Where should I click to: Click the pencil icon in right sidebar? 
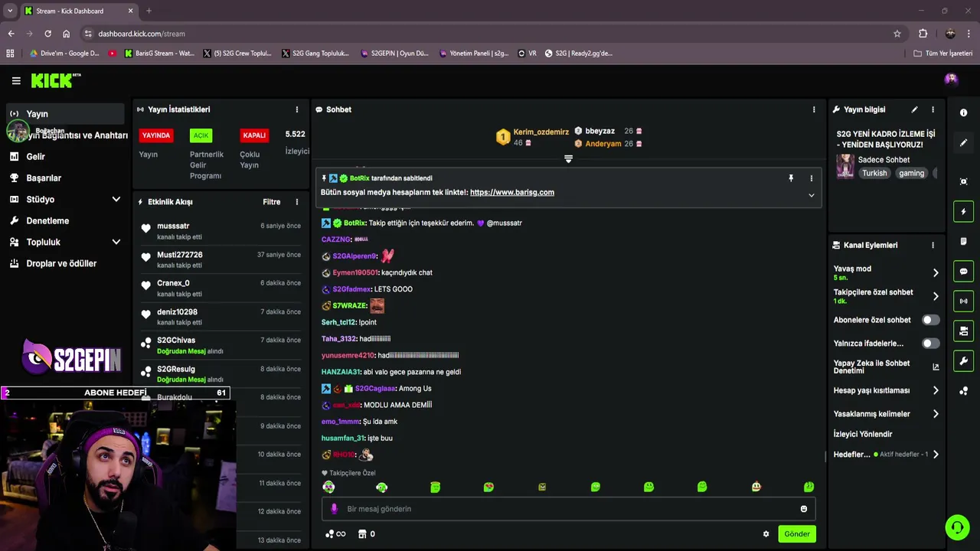[963, 142]
